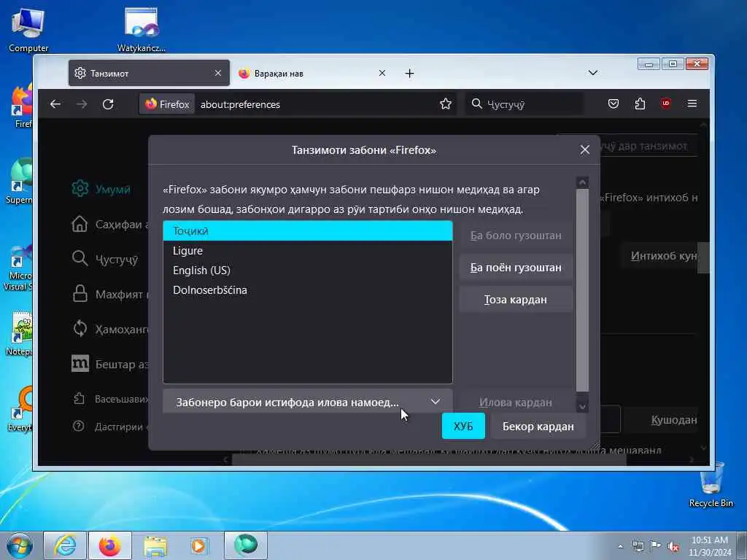
Task: Open the Firefox hamburger menu
Action: pos(692,104)
